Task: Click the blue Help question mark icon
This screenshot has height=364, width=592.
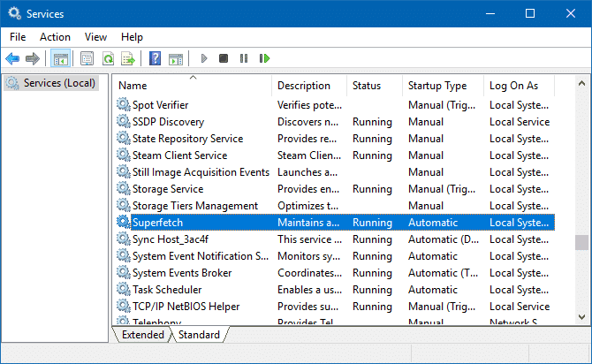Action: click(x=155, y=59)
